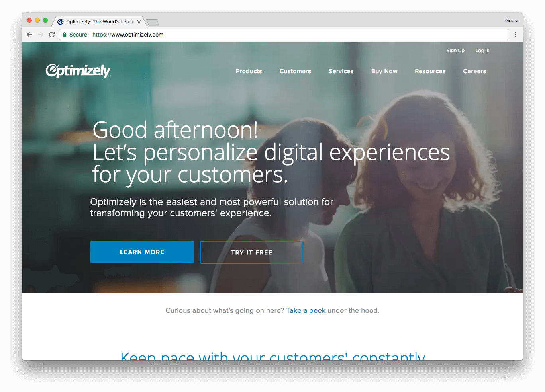Click the browser forward arrow
The height and width of the screenshot is (392, 545).
coord(41,35)
